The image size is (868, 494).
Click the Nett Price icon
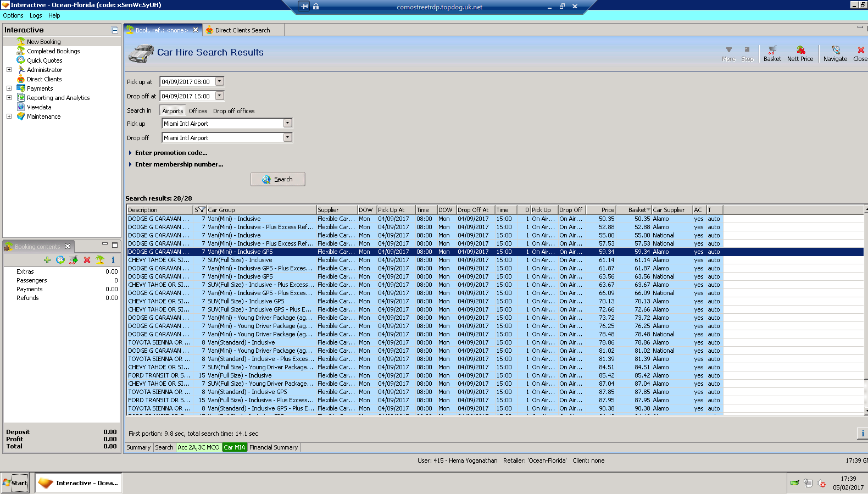[800, 53]
